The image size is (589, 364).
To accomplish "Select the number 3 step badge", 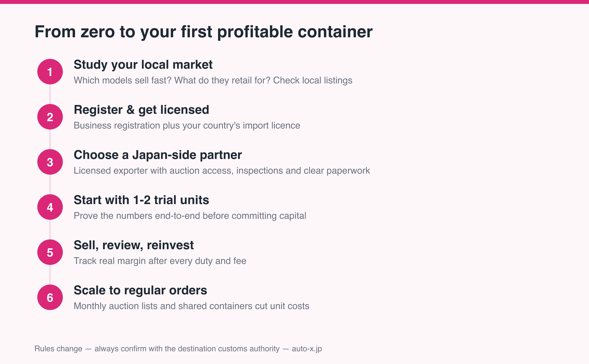I will 50,162.
